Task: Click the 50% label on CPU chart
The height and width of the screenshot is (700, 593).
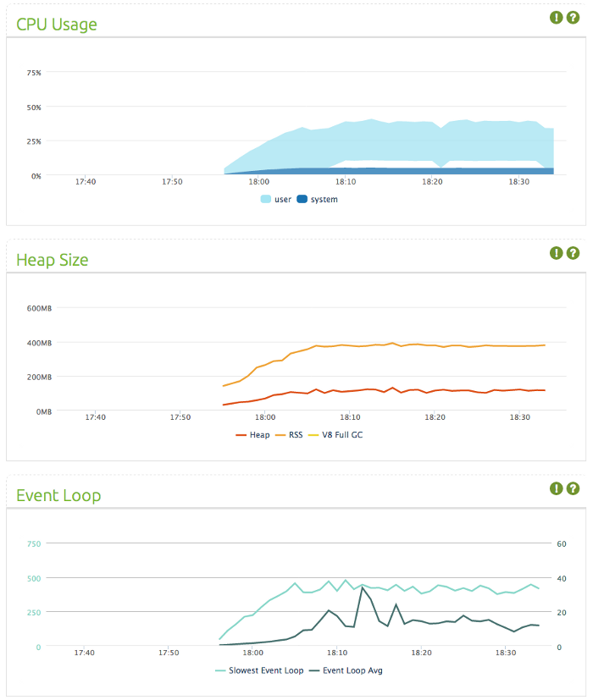Action: 34,107
